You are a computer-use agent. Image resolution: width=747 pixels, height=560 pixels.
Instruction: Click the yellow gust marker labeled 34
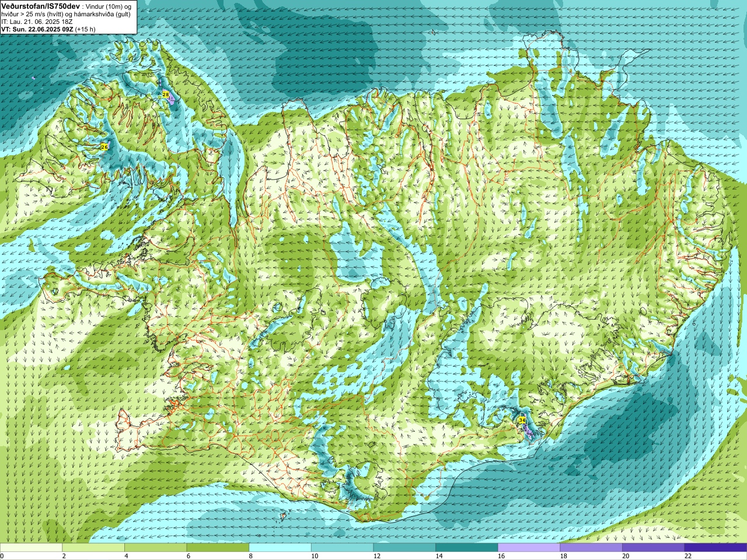[522, 420]
